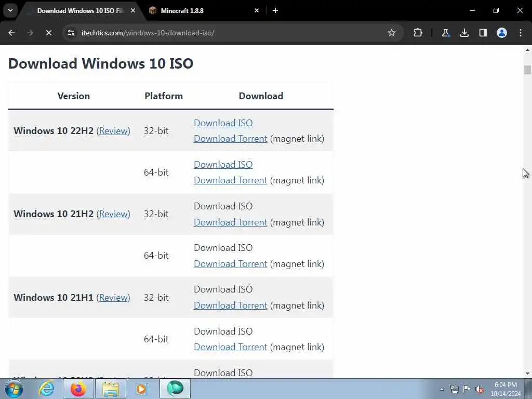
Task: Click the Platform column header
Action: [x=164, y=96]
